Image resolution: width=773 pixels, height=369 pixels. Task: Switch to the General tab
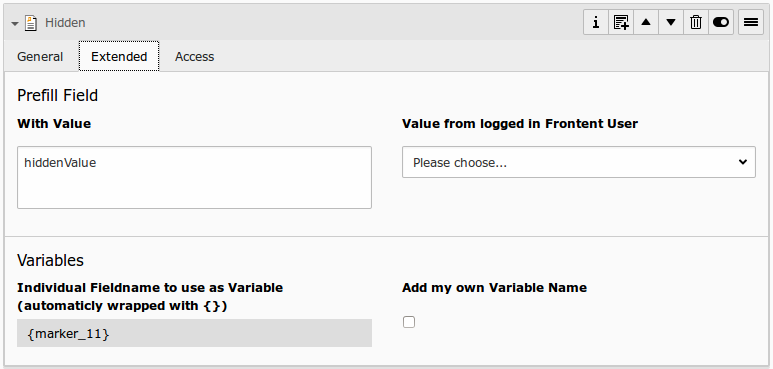pos(40,57)
